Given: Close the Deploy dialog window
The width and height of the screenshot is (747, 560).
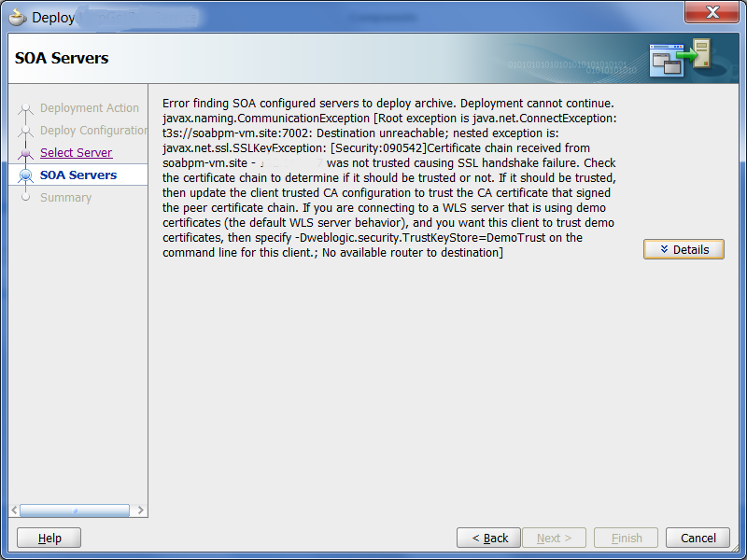Looking at the screenshot, I should pyautogui.click(x=712, y=12).
